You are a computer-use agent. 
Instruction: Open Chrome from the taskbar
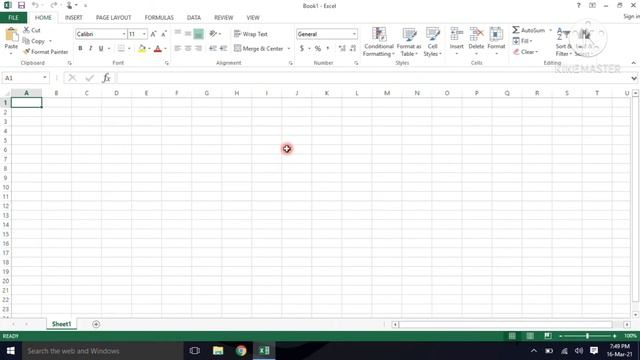click(x=241, y=351)
